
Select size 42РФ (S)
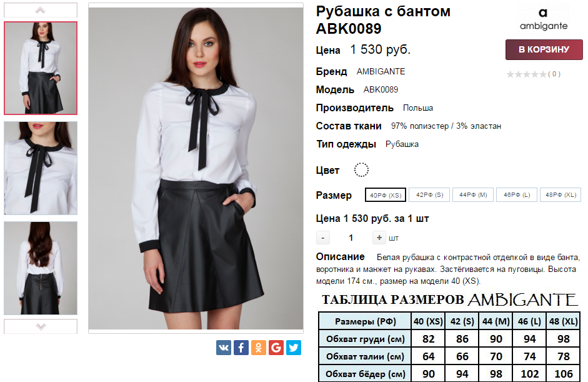[429, 195]
